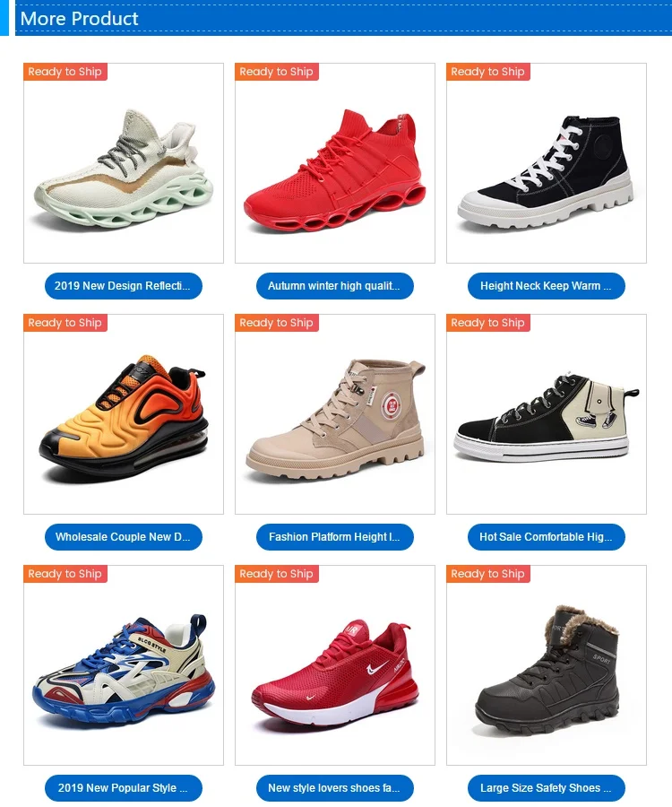Open 'New style lovers shoes fa...' link
The height and width of the screenshot is (807, 672).
335,788
